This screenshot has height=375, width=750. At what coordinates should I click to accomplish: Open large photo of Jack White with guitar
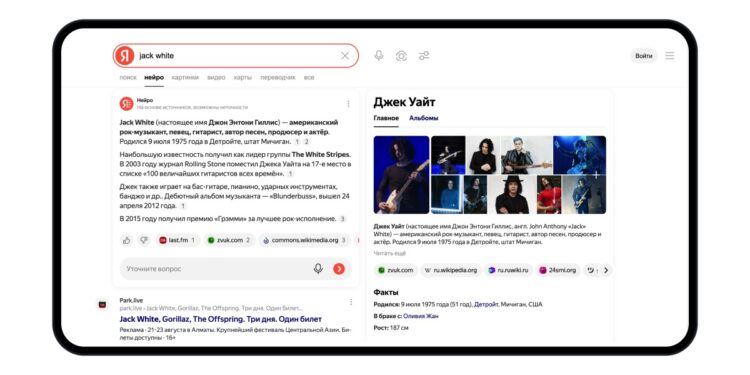pos(401,175)
